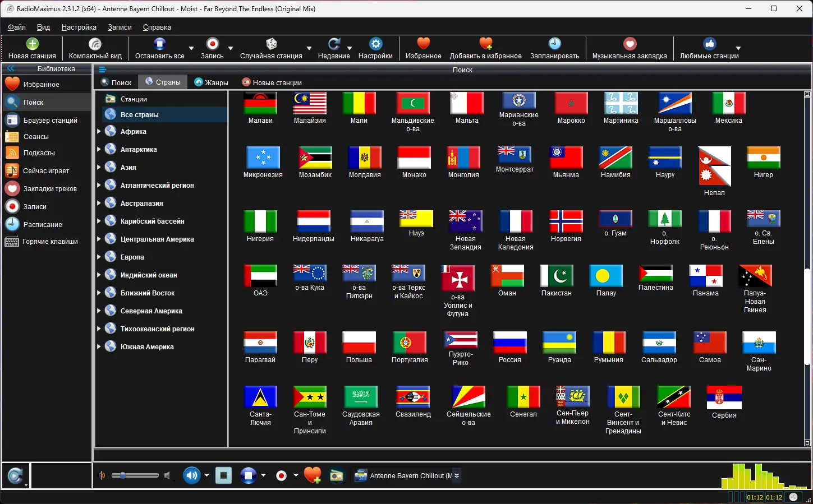The image size is (813, 504).
Task: Switch to the Поиск tab beside Страны
Action: 116,82
